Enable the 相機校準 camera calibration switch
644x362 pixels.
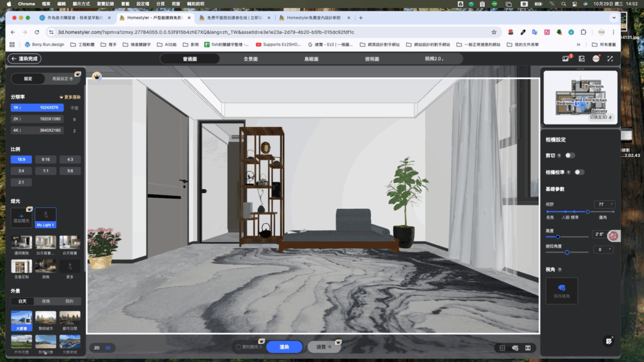pyautogui.click(x=579, y=172)
